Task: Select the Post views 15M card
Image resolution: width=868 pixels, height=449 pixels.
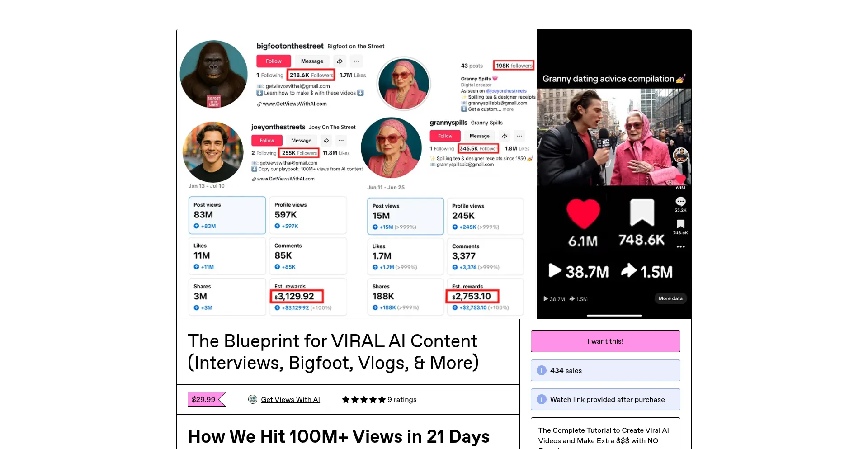Action: click(x=406, y=216)
